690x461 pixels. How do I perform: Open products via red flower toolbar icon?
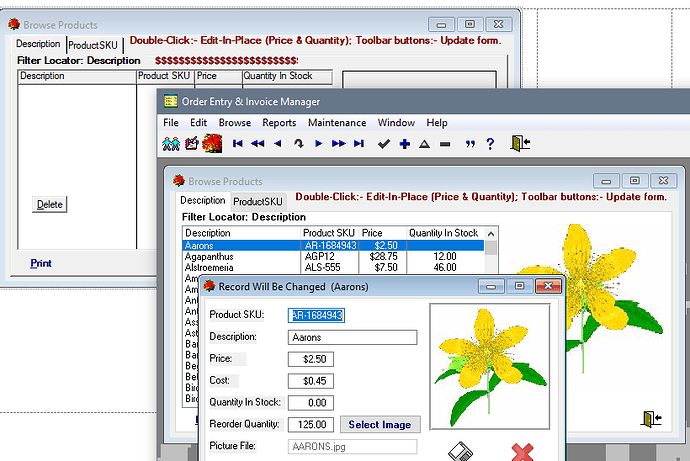click(x=212, y=144)
